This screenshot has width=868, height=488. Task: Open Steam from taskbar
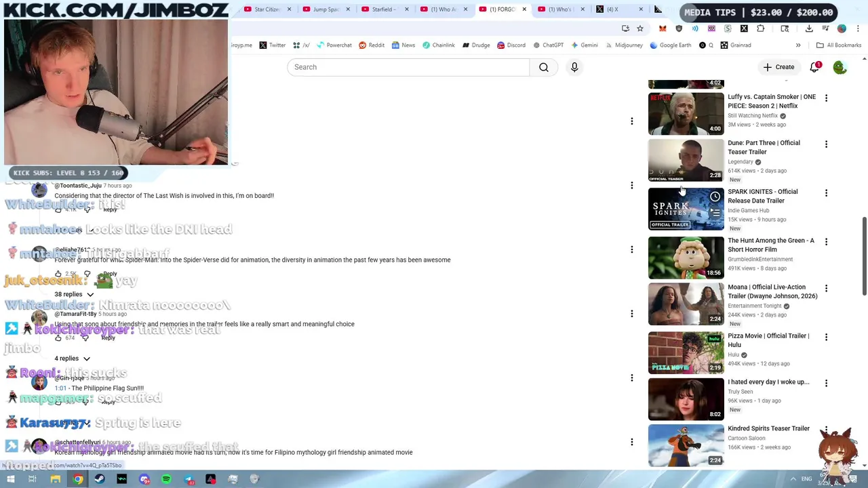[x=100, y=479]
